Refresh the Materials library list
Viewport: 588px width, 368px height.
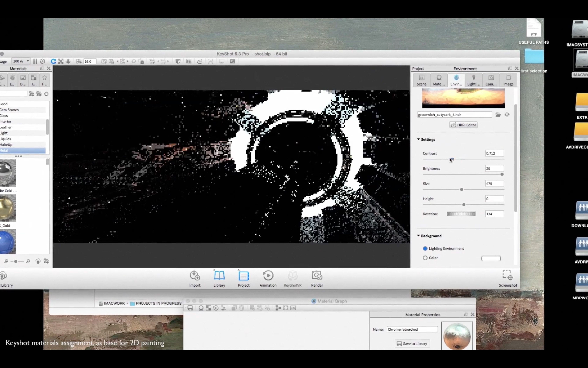[x=46, y=94]
